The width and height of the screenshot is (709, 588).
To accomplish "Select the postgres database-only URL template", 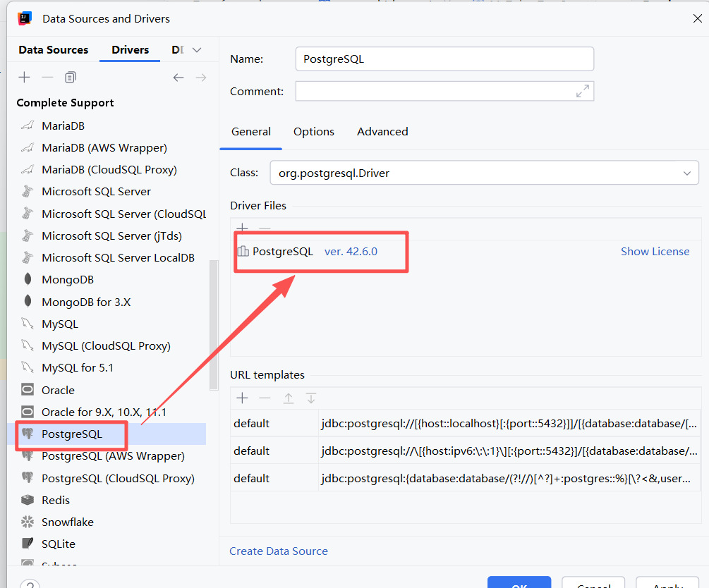I will click(466, 478).
